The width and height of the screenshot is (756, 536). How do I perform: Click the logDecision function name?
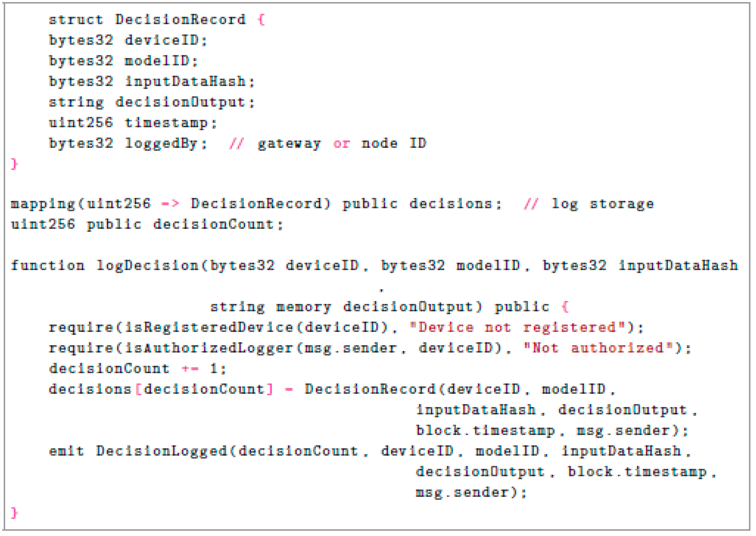[147, 266]
